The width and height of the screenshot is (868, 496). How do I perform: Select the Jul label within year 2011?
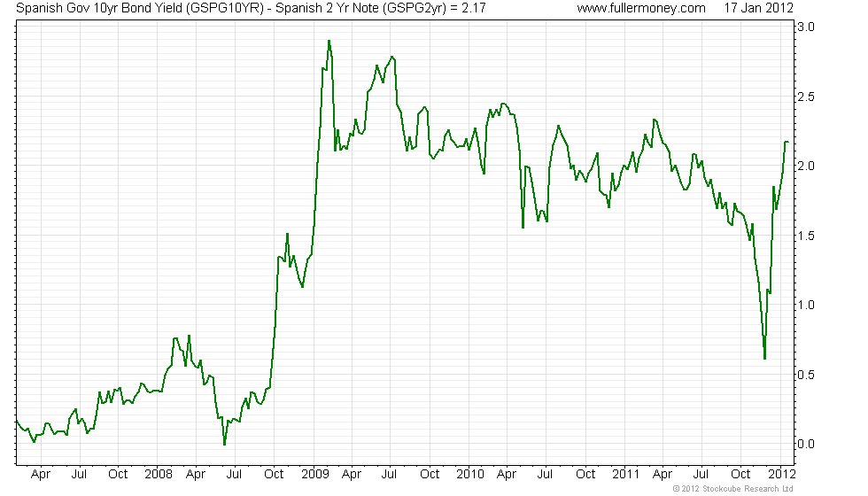701,475
